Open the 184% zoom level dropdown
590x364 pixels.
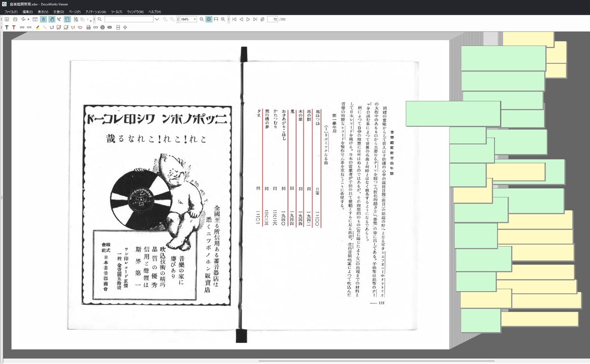[195, 19]
